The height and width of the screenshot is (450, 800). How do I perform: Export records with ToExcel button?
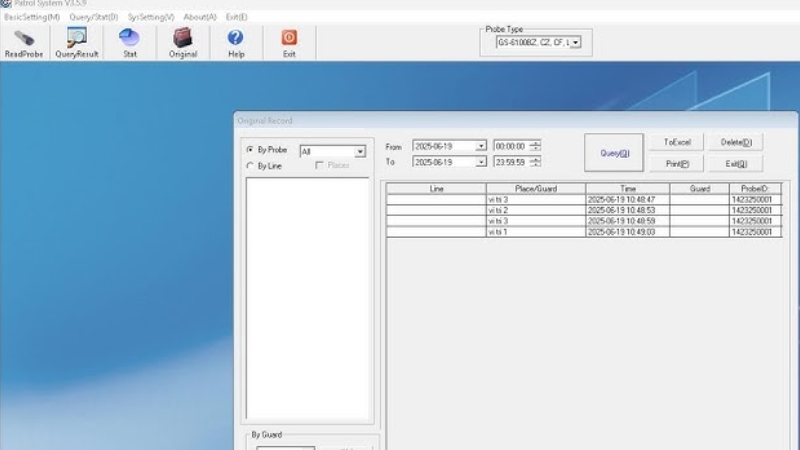(677, 143)
